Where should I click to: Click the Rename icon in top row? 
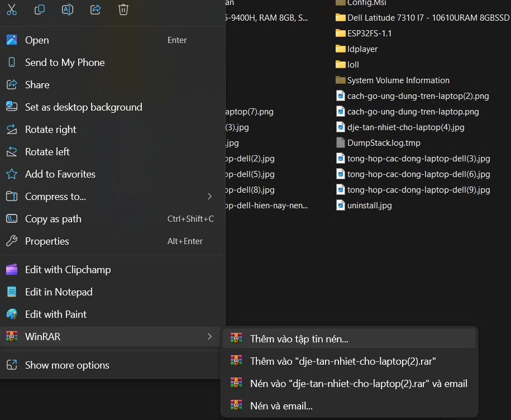[68, 9]
